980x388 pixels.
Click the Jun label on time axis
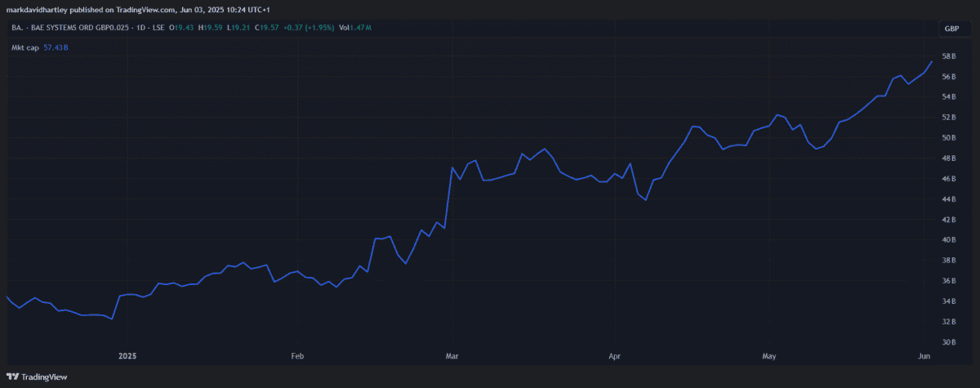[924, 356]
